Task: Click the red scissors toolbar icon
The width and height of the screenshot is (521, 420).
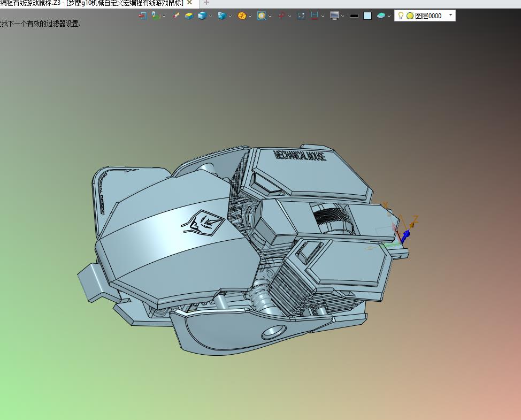Action: click(281, 16)
